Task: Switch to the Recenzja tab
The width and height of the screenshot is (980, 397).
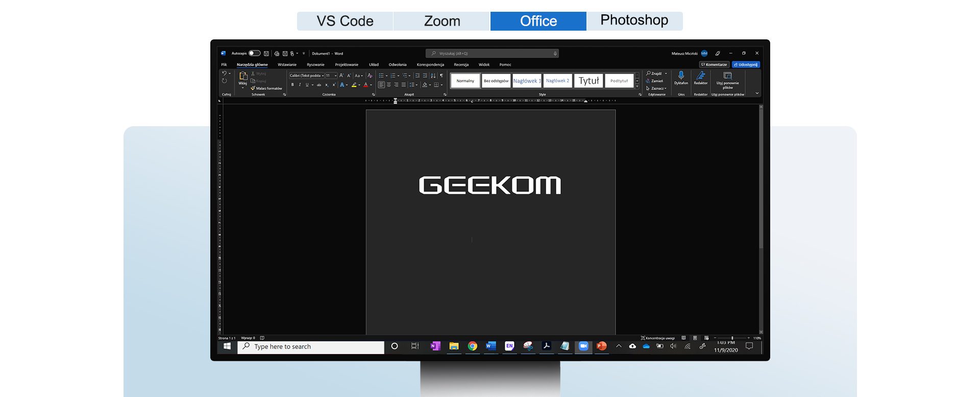Action: [x=461, y=65]
